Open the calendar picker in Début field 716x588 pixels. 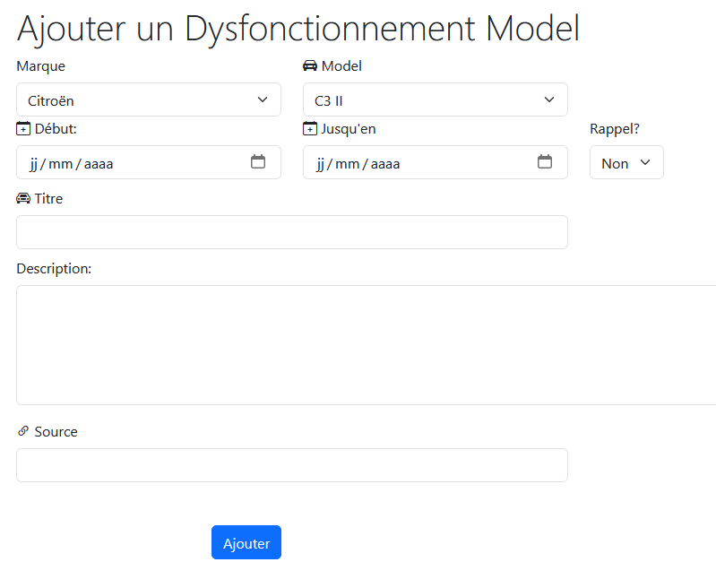click(x=258, y=162)
